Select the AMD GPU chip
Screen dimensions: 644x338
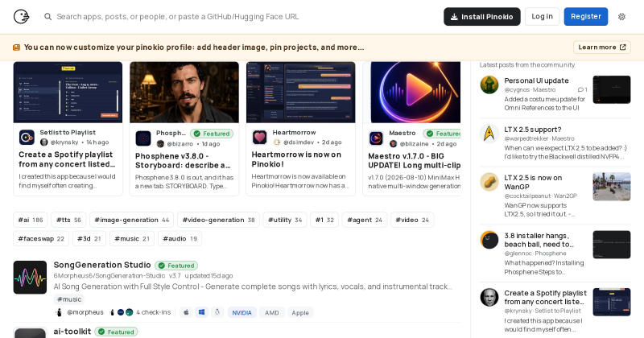[272, 312]
